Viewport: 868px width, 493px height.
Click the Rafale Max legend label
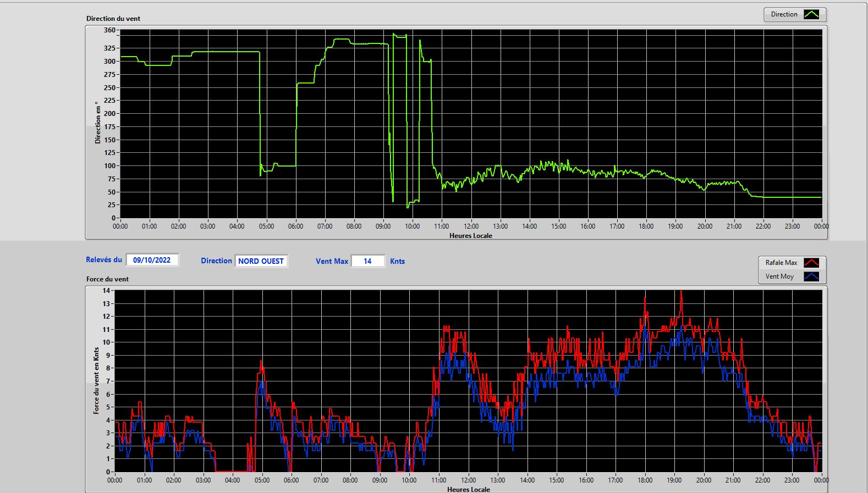click(x=781, y=263)
